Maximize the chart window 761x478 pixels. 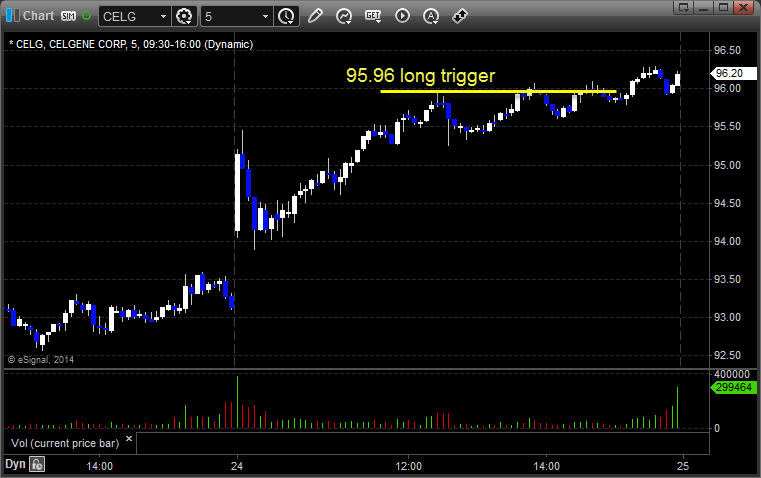pos(723,7)
